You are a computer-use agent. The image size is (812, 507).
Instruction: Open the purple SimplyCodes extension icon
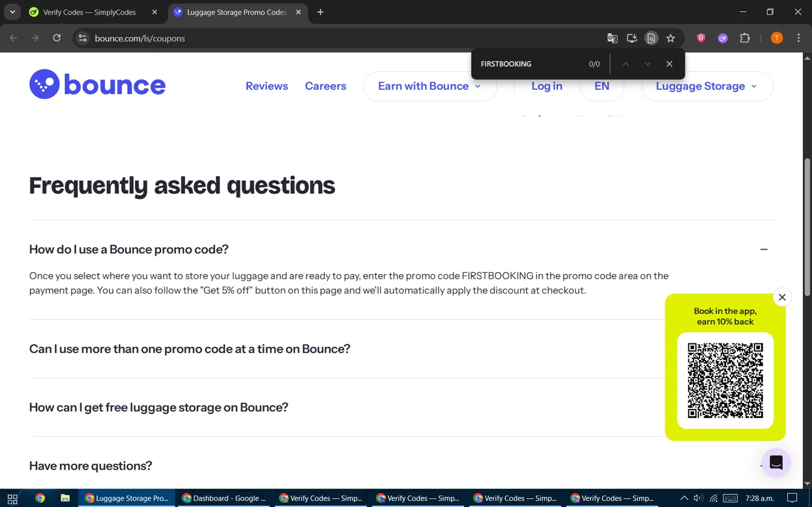coord(723,38)
